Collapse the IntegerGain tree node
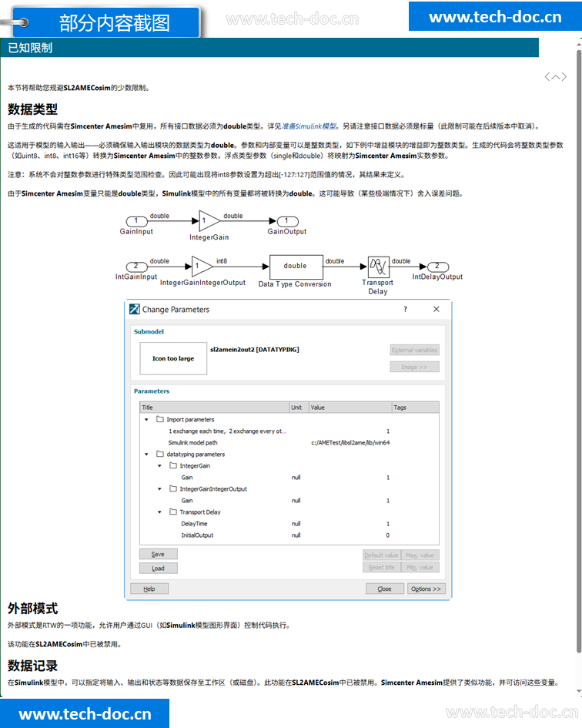This screenshot has height=728, width=582. pos(159,465)
